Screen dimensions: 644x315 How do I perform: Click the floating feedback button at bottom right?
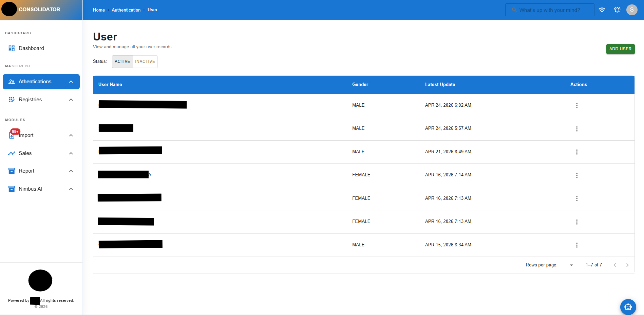[628, 307]
